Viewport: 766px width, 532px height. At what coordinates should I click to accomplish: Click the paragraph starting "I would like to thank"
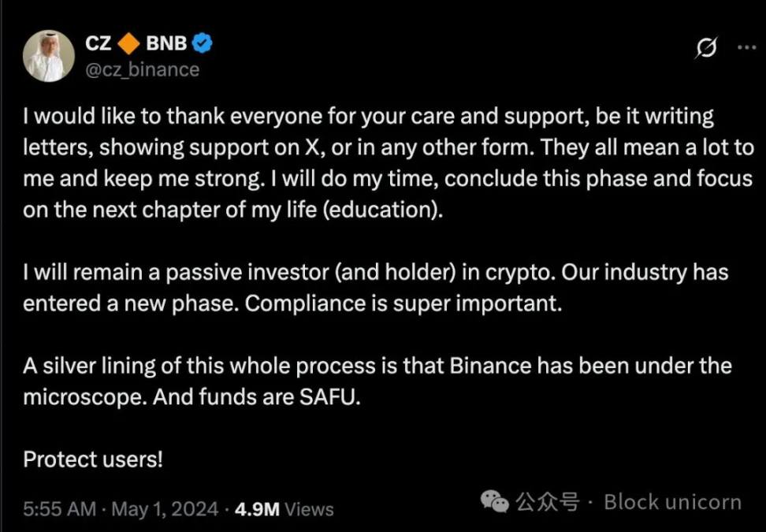pyautogui.click(x=386, y=163)
